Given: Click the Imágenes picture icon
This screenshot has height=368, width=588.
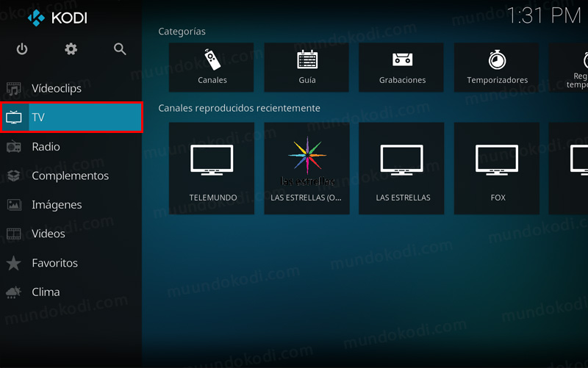Looking at the screenshot, I should [14, 205].
